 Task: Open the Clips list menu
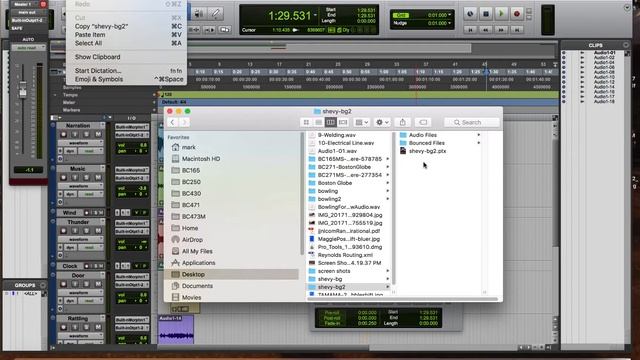pyautogui.click(x=626, y=45)
